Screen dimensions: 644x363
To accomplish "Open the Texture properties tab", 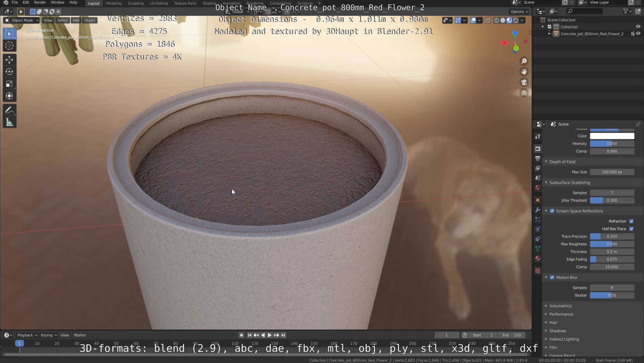I will pos(538,271).
